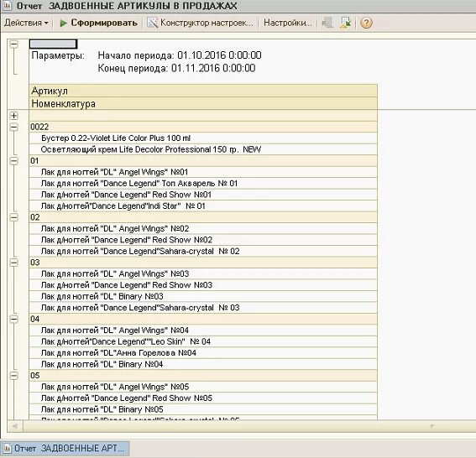Open help via the question mark icon
Image resolution: width=476 pixels, height=458 pixels.
[366, 23]
